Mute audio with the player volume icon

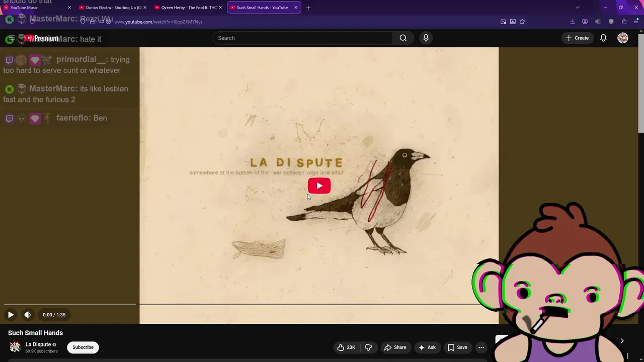tap(28, 315)
